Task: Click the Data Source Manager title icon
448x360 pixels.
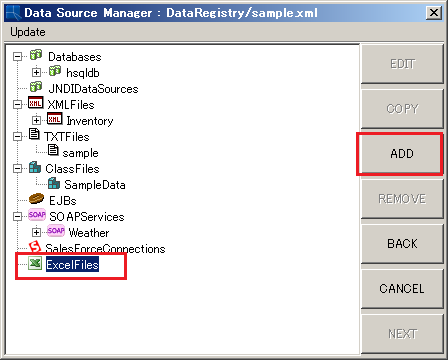Action: (13, 13)
